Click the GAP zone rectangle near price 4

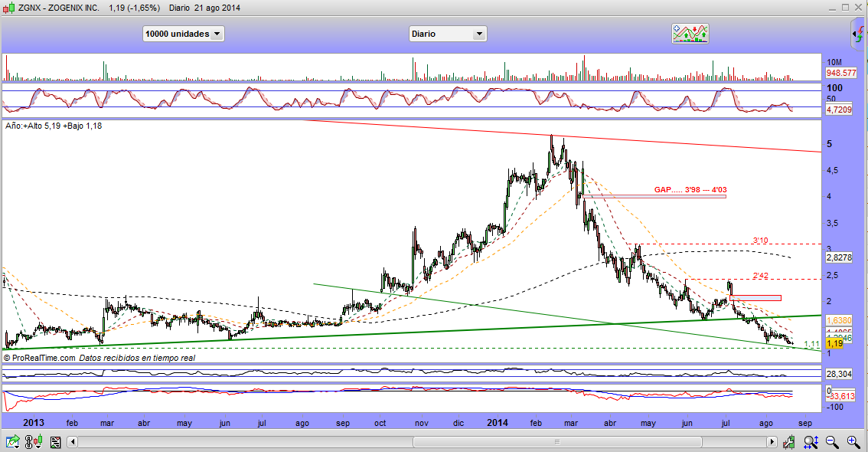(654, 196)
